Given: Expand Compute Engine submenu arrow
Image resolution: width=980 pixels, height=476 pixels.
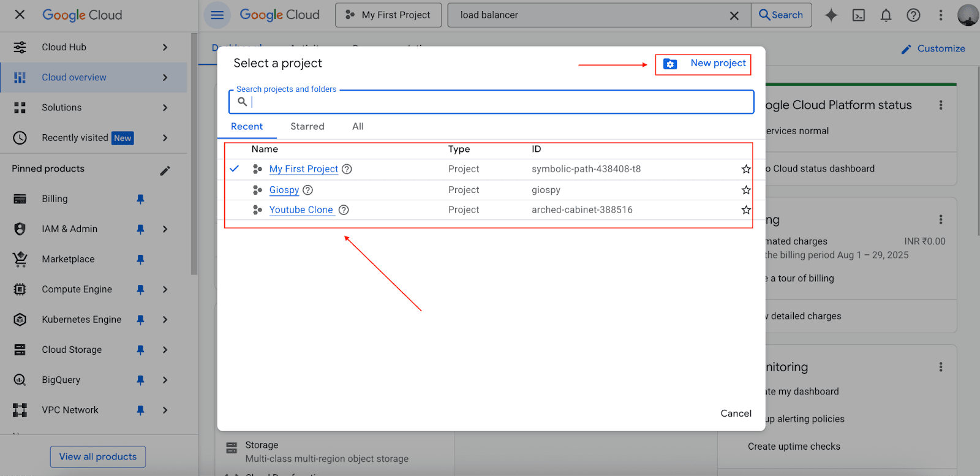Looking at the screenshot, I should pyautogui.click(x=165, y=289).
